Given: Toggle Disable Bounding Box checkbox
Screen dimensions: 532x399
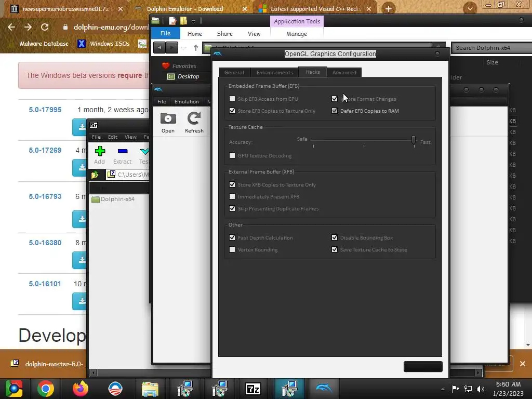Looking at the screenshot, I should click(335, 237).
